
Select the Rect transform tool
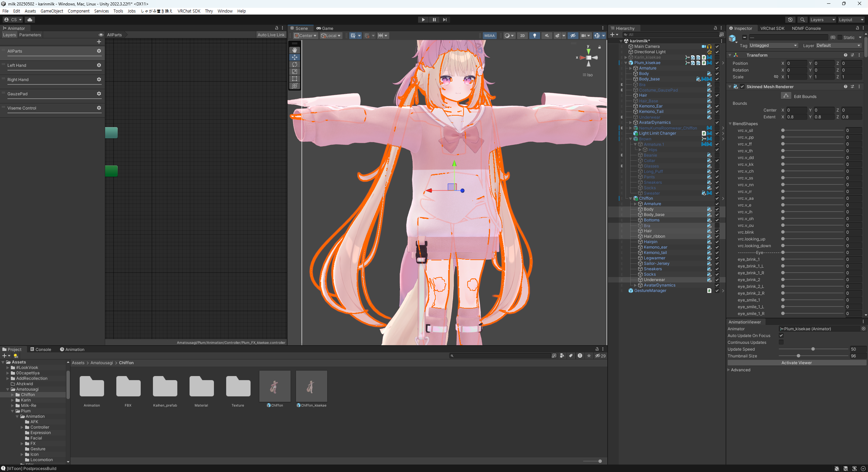tap(294, 79)
